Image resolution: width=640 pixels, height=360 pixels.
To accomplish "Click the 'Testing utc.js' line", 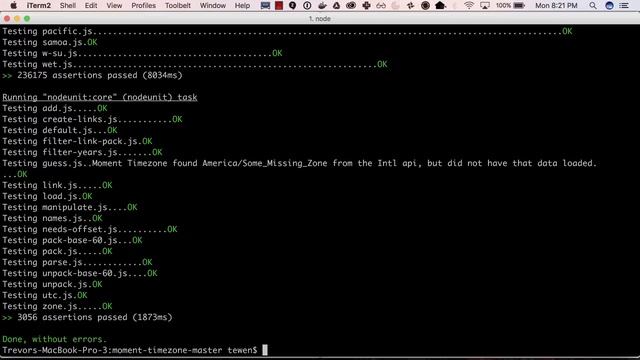I will click(x=45, y=296).
